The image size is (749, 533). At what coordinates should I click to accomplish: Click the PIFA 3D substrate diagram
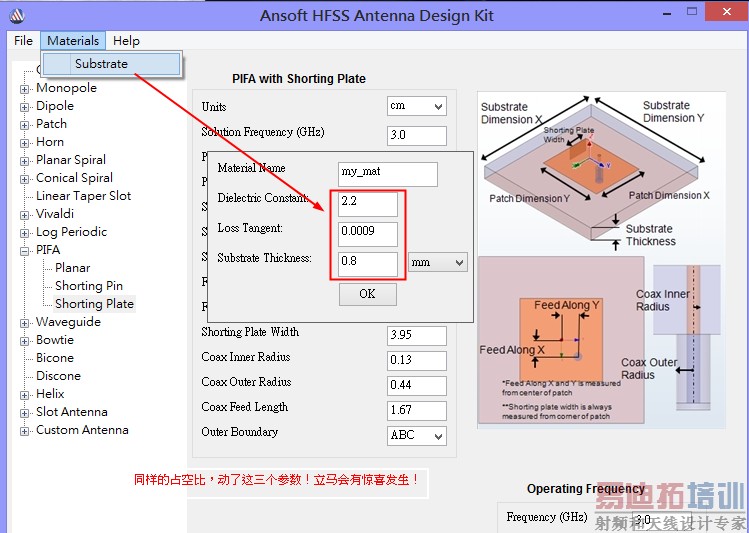point(594,173)
